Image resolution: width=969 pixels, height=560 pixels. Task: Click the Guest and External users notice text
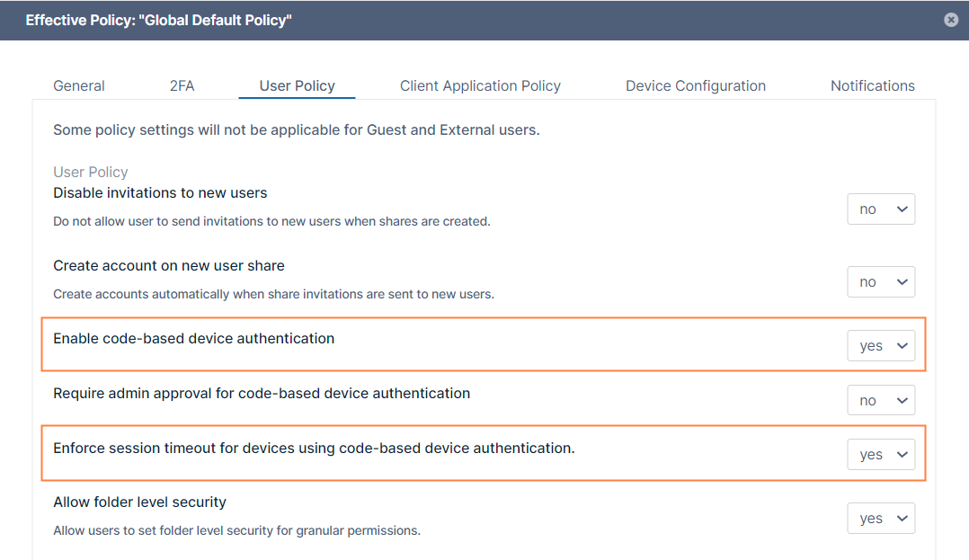click(x=296, y=130)
